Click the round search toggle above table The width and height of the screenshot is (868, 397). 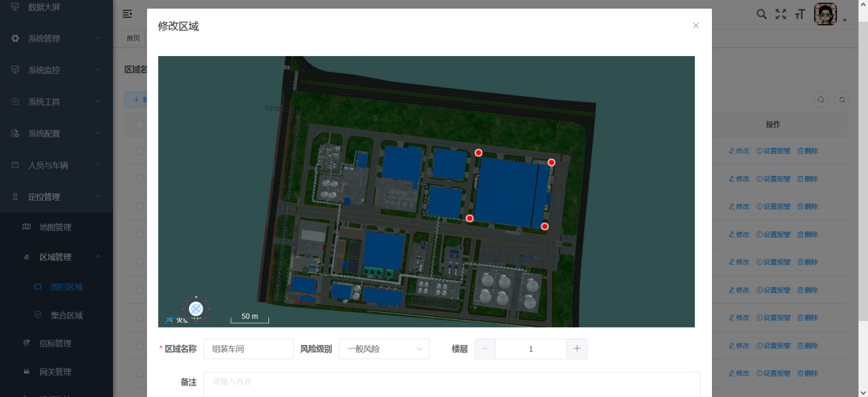tap(821, 99)
